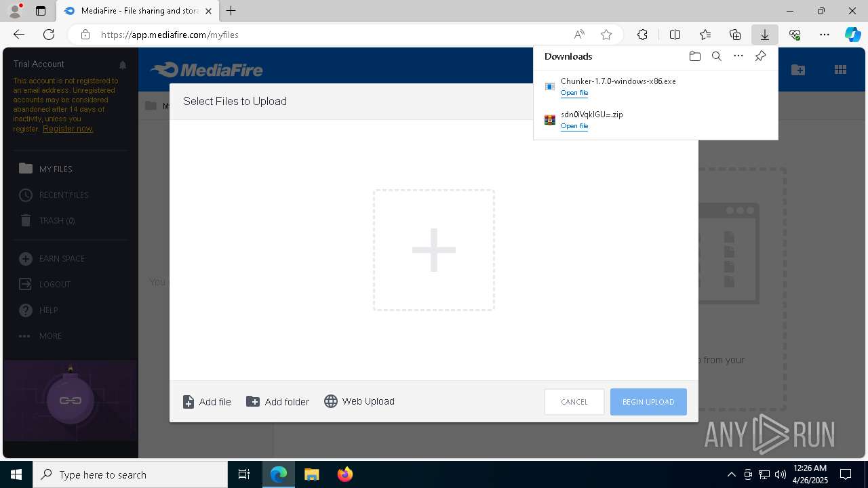Open Chunker-1.7.0-windows-x86.exe via Open file link
Viewport: 868px width, 488px height.
pyautogui.click(x=574, y=93)
